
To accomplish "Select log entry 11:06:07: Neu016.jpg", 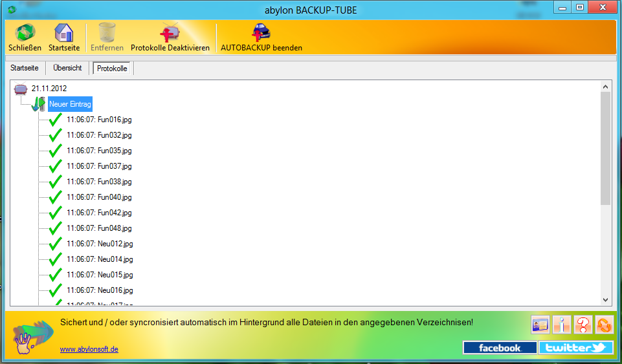I will [x=100, y=290].
